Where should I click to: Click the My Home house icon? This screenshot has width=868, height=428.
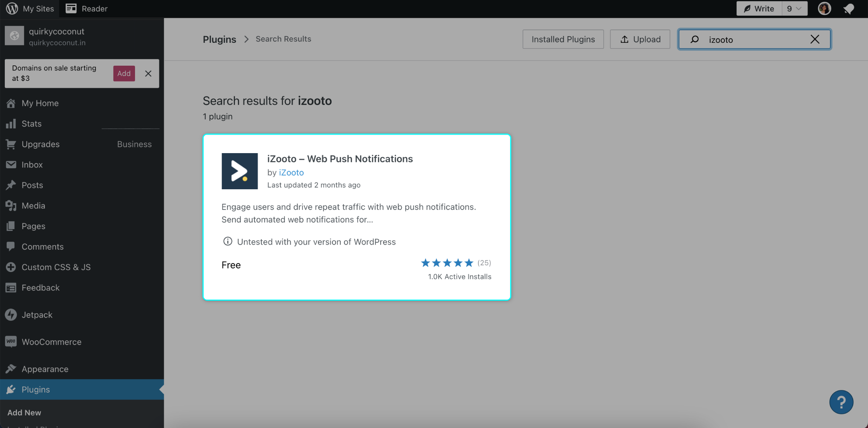[x=11, y=103]
